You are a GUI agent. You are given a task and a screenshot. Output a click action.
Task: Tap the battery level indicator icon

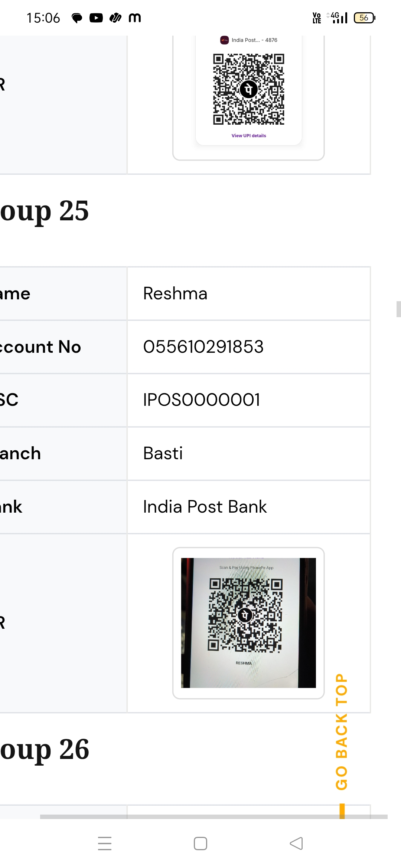coord(364,18)
